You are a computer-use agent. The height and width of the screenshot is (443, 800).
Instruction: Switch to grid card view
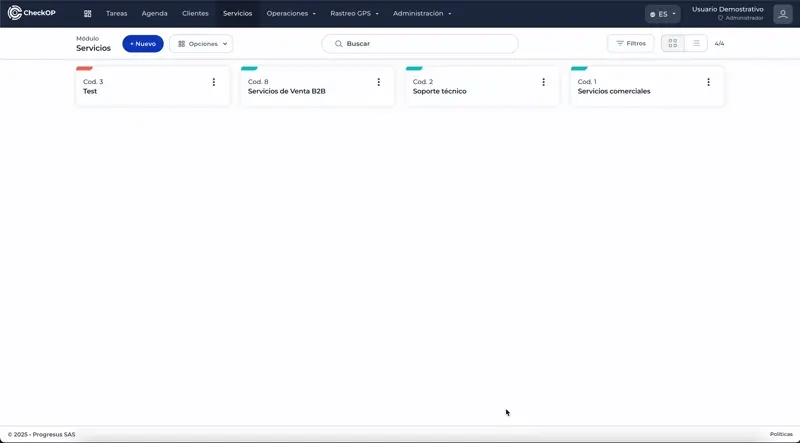pyautogui.click(x=673, y=44)
